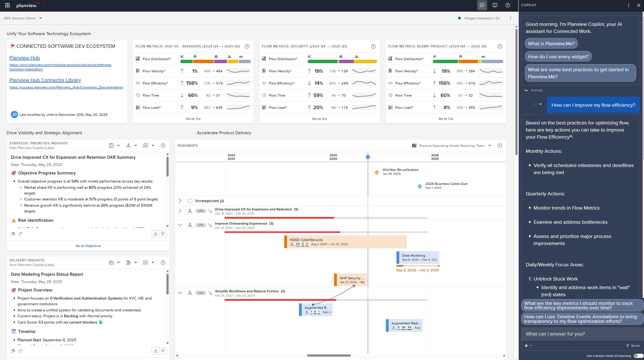Screen dimensions: 644x360
Task: Open briefcase selector dropdown in Delivery Insights
Action: (x=114, y=263)
